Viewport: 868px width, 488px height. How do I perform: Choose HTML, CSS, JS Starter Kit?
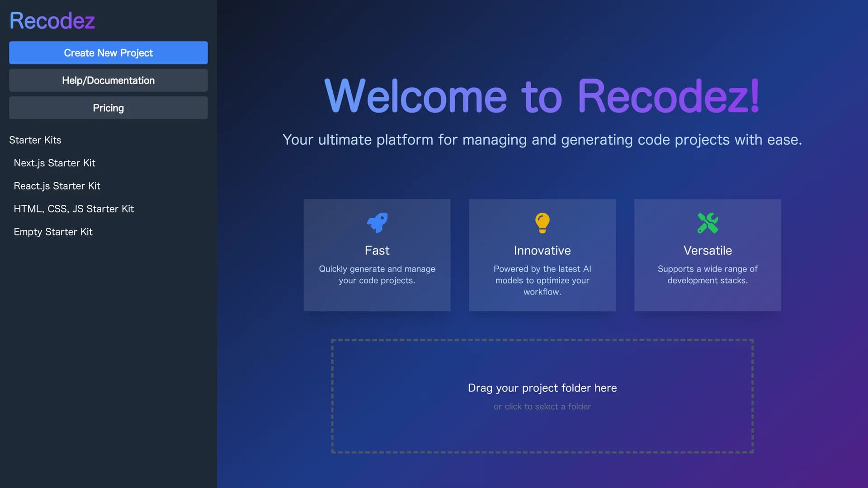point(74,209)
